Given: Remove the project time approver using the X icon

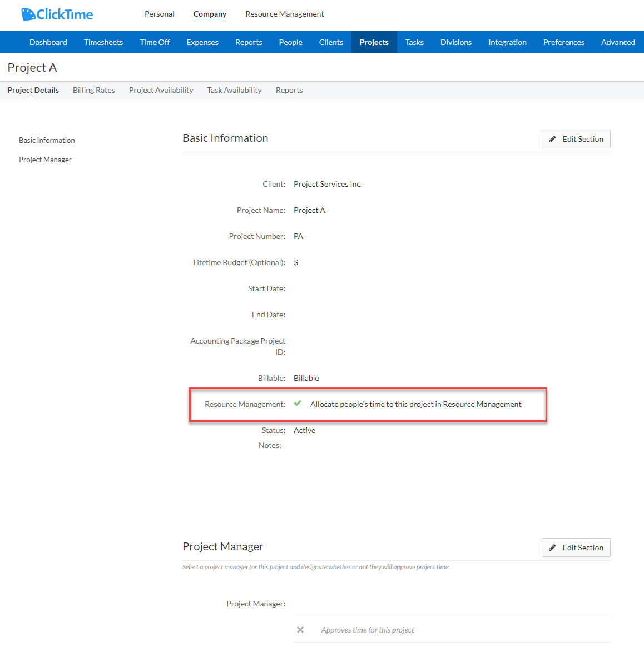Looking at the screenshot, I should click(300, 629).
